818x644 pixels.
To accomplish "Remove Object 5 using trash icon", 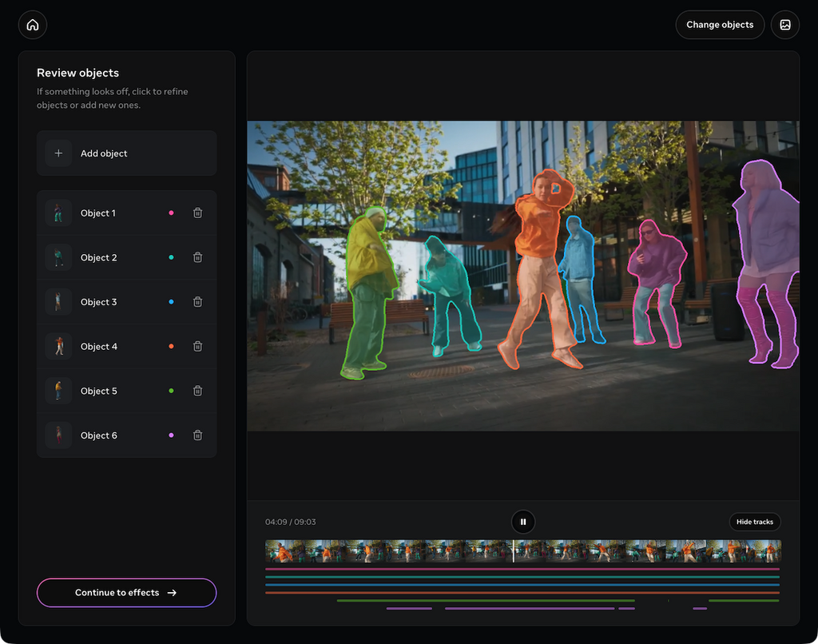I will coord(197,392).
